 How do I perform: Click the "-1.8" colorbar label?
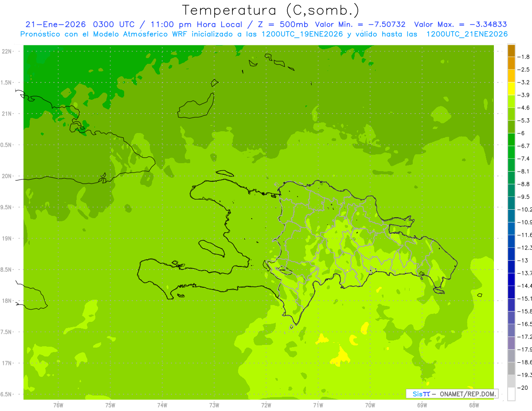coord(524,57)
